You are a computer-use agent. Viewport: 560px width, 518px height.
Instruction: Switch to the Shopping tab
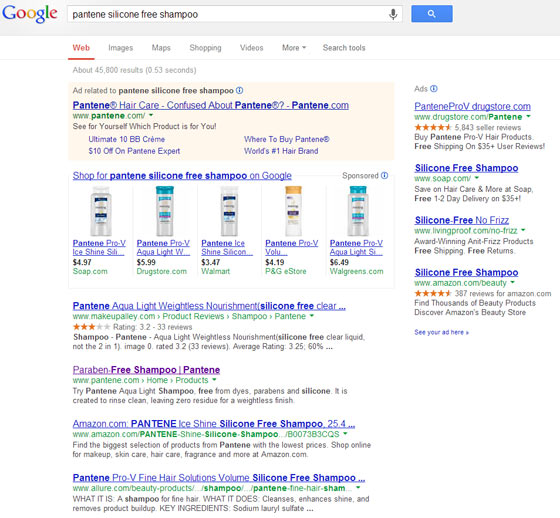pyautogui.click(x=205, y=48)
